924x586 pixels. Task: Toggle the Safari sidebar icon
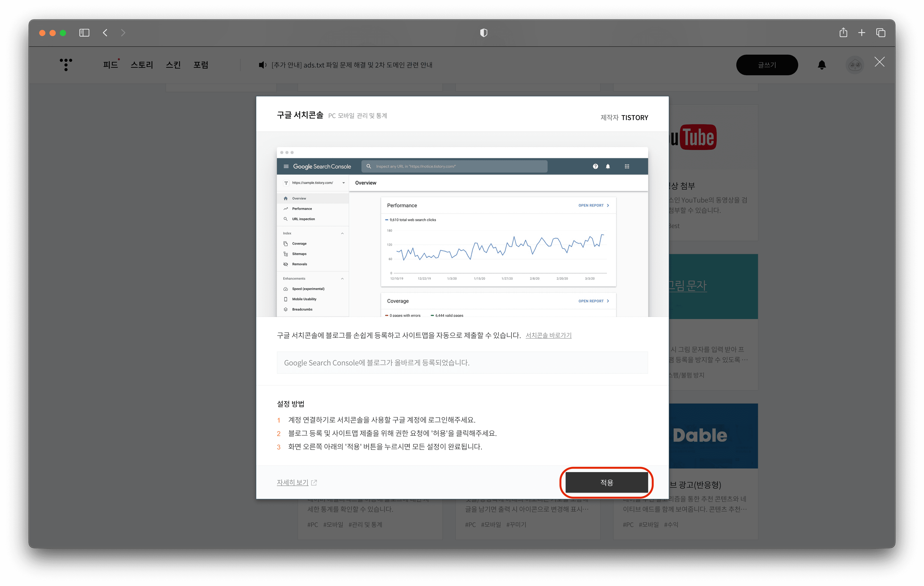[84, 33]
